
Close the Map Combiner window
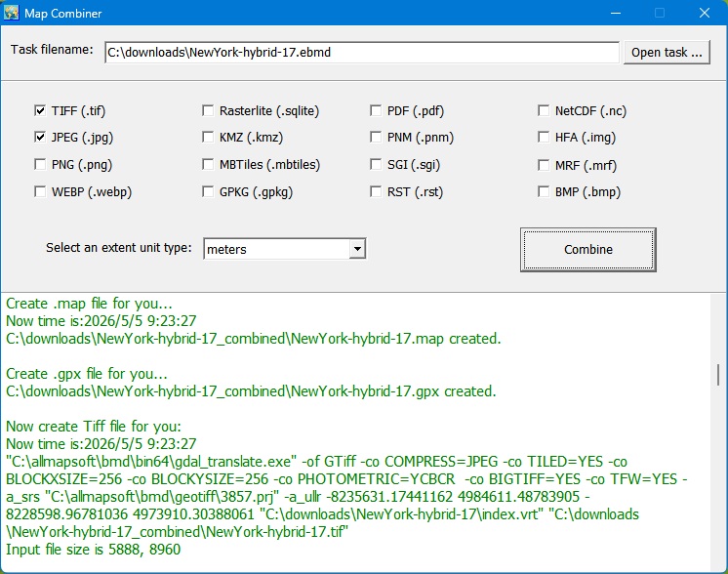(x=705, y=13)
